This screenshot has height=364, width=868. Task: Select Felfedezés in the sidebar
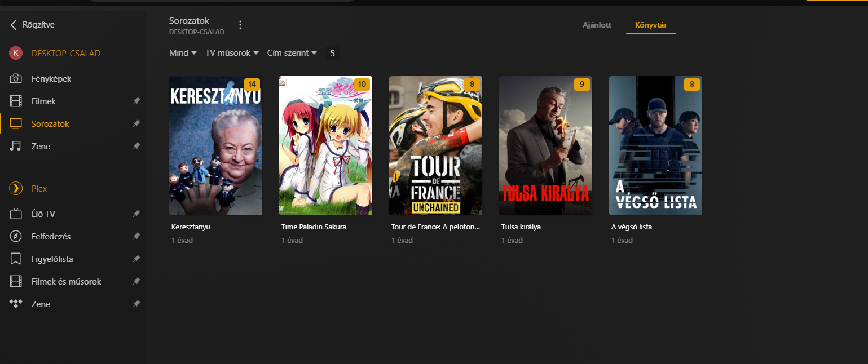[x=51, y=237]
